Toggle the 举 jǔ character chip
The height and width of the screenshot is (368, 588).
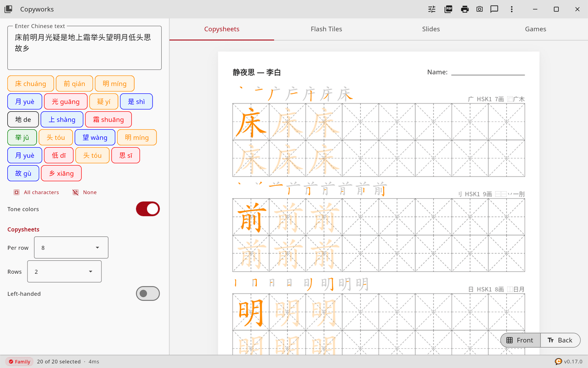point(22,138)
